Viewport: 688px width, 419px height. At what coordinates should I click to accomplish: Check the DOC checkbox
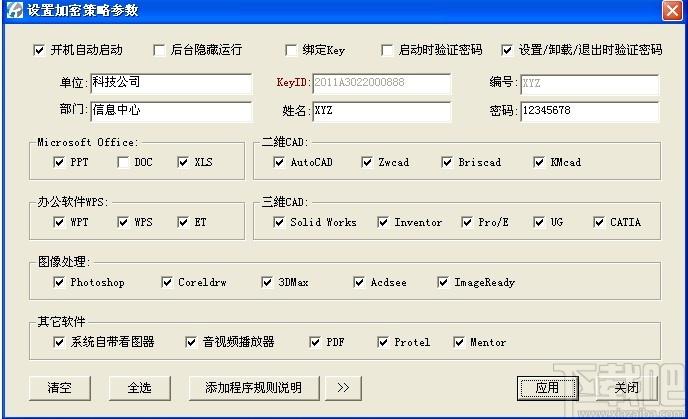[x=123, y=162]
